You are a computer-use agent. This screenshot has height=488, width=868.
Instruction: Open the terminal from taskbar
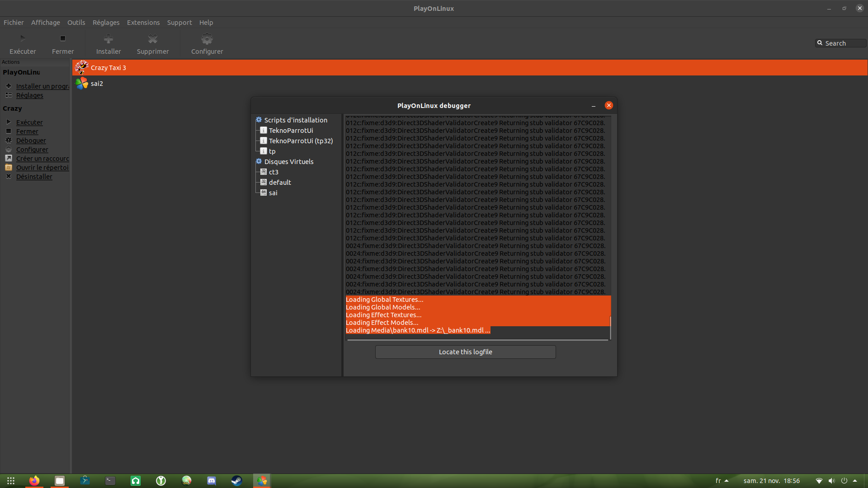tap(110, 481)
